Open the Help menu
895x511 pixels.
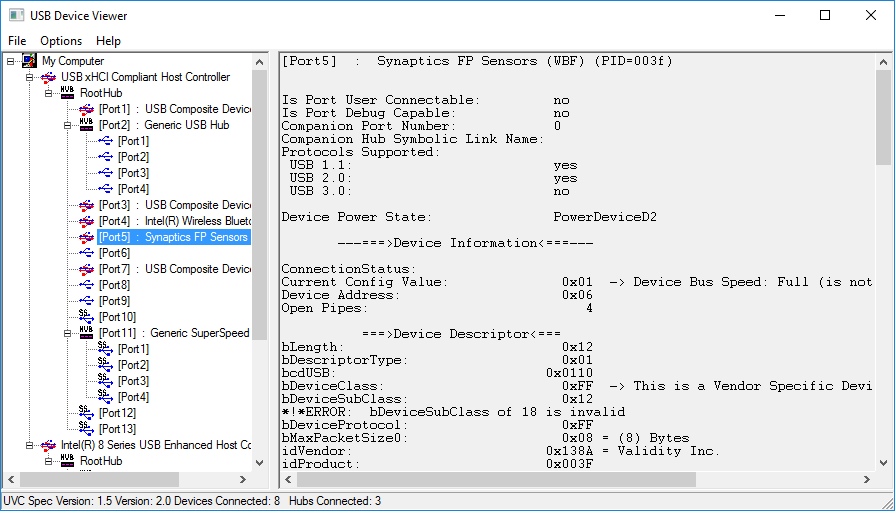pyautogui.click(x=108, y=41)
